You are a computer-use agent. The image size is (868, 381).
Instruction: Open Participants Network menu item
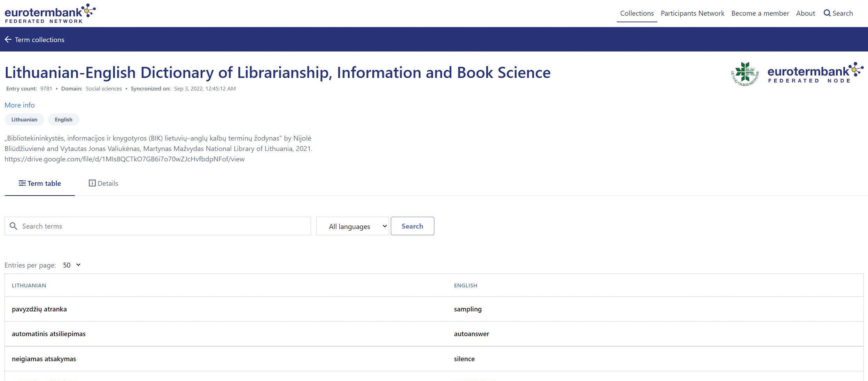point(692,13)
